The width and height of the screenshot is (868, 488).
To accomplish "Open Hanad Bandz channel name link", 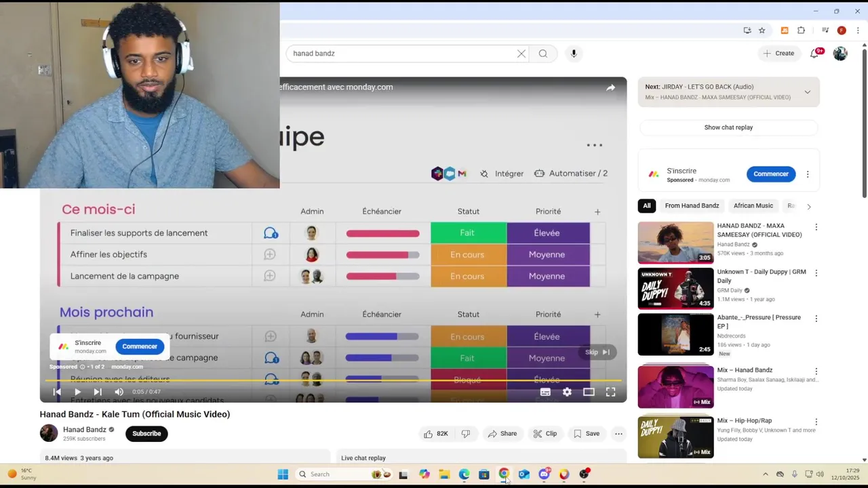I will (85, 430).
